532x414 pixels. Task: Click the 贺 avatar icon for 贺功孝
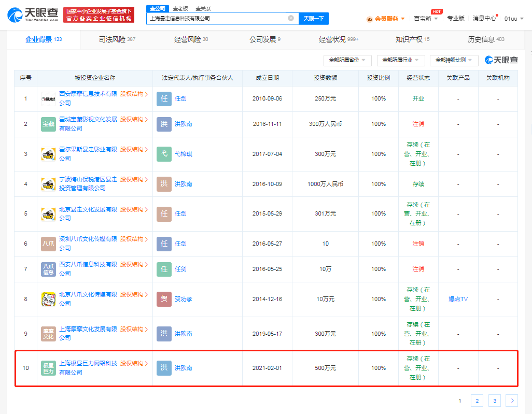(164, 299)
